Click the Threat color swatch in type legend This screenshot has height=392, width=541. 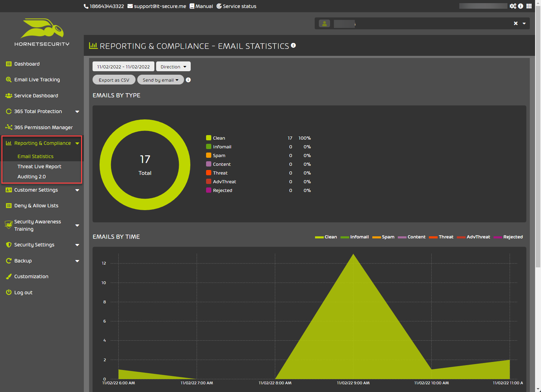point(209,173)
